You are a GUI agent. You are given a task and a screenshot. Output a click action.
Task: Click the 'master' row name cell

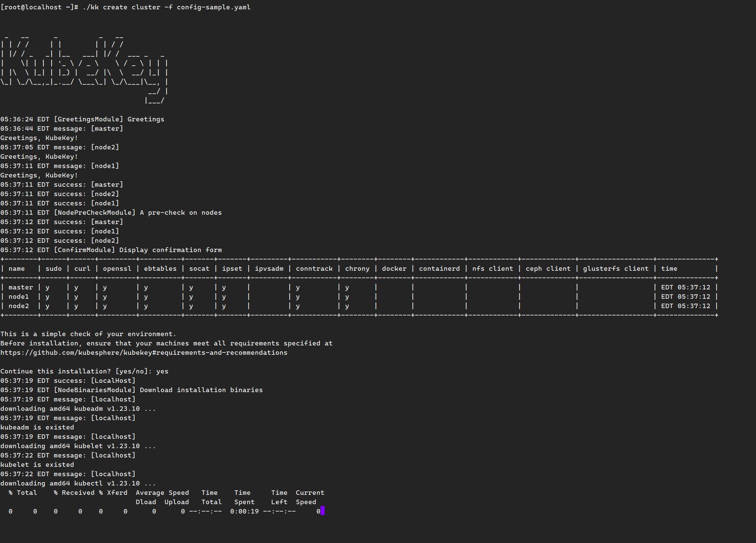coord(21,287)
